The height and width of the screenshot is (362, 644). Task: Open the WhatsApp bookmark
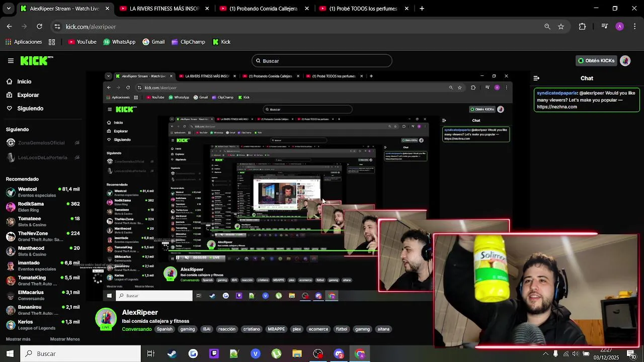(119, 42)
